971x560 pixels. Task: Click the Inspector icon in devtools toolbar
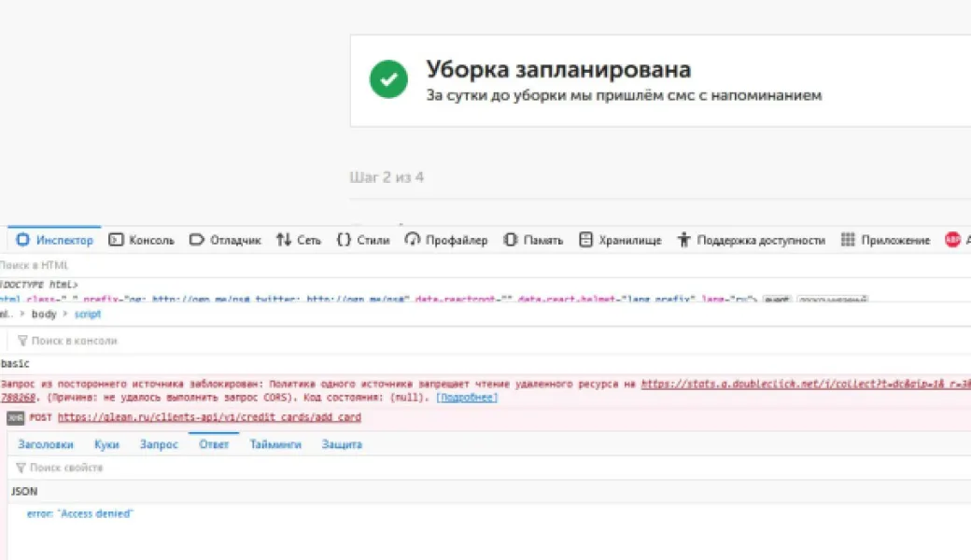pos(23,240)
